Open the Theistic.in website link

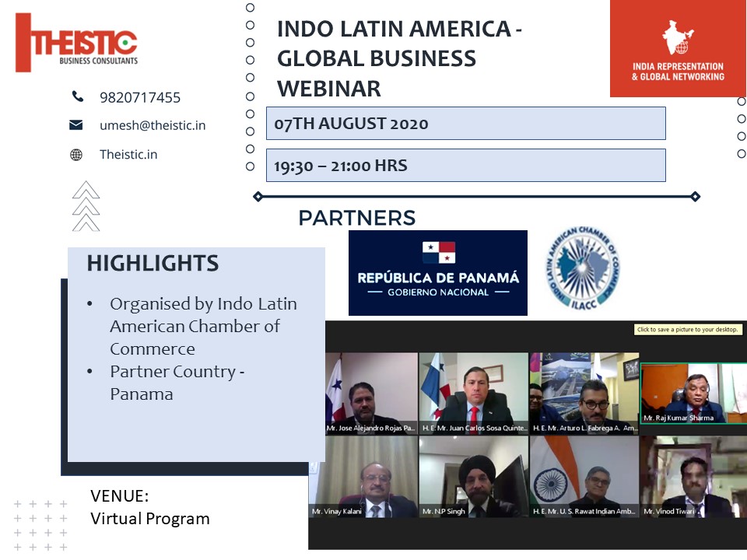point(128,155)
